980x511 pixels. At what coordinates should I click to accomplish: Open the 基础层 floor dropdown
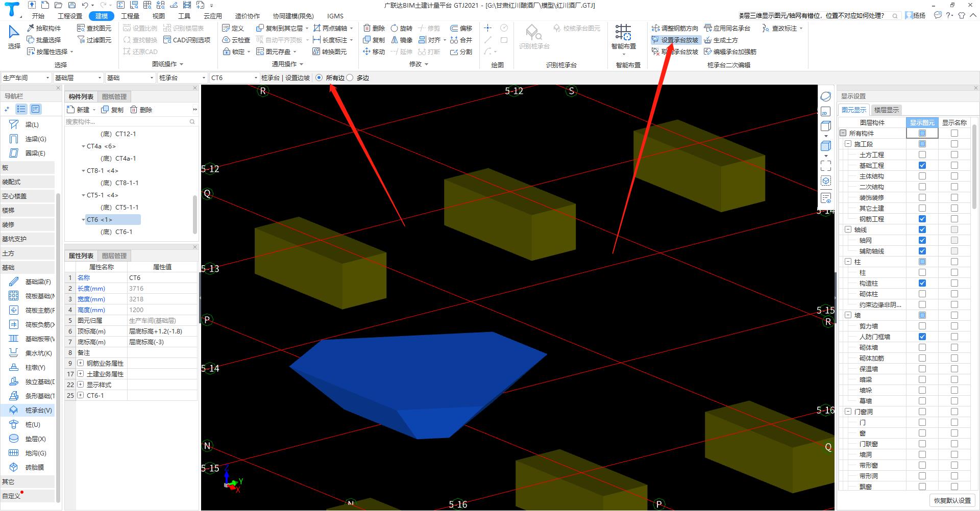[78, 78]
